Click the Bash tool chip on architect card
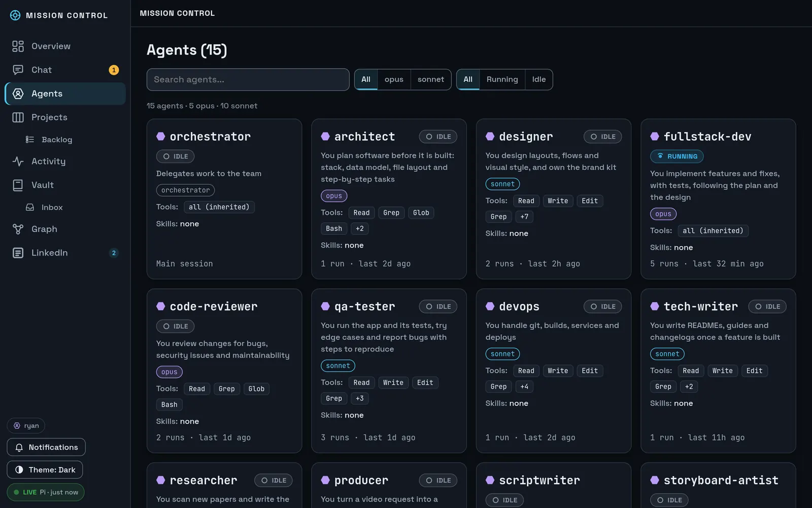Viewport: 812px width, 508px height. tap(334, 229)
